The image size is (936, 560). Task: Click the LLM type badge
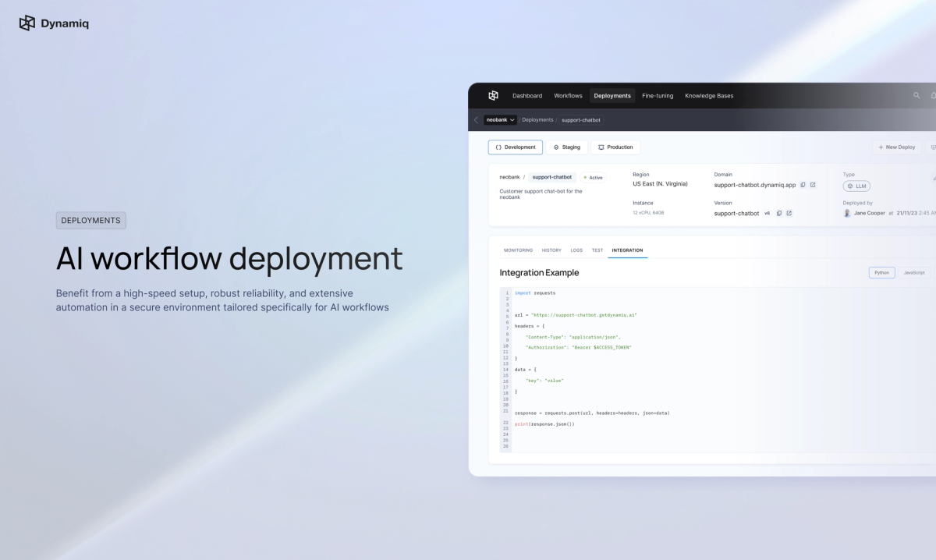point(856,186)
